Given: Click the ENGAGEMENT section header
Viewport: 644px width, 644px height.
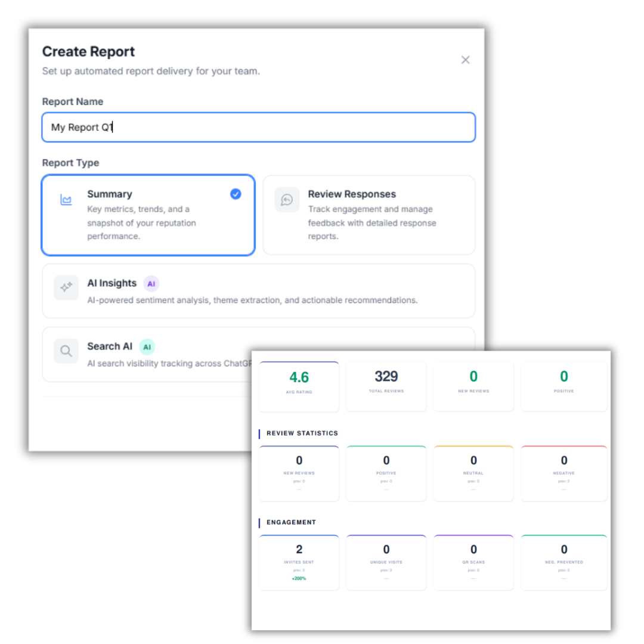Looking at the screenshot, I should coord(292,522).
